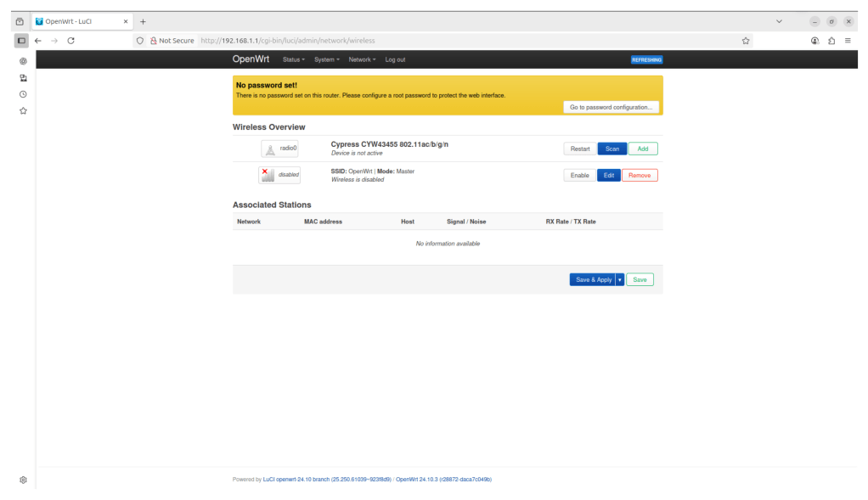868x500 pixels.
Task: Open the bookmarks panel in the sidebar
Action: pos(23,110)
